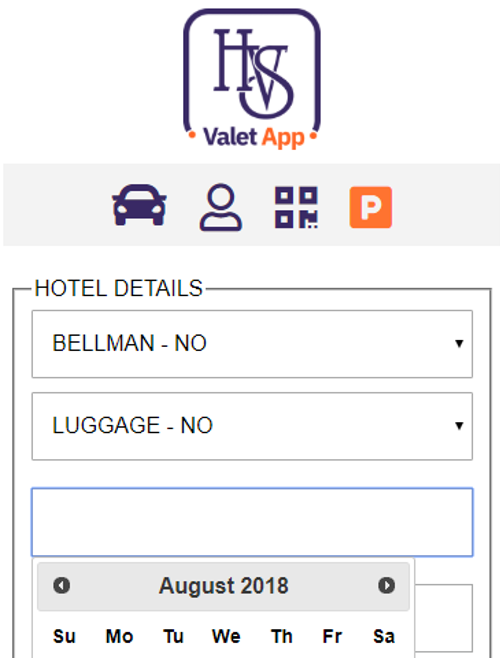Open the QR code scanner icon
The width and height of the screenshot is (500, 658).
(296, 207)
